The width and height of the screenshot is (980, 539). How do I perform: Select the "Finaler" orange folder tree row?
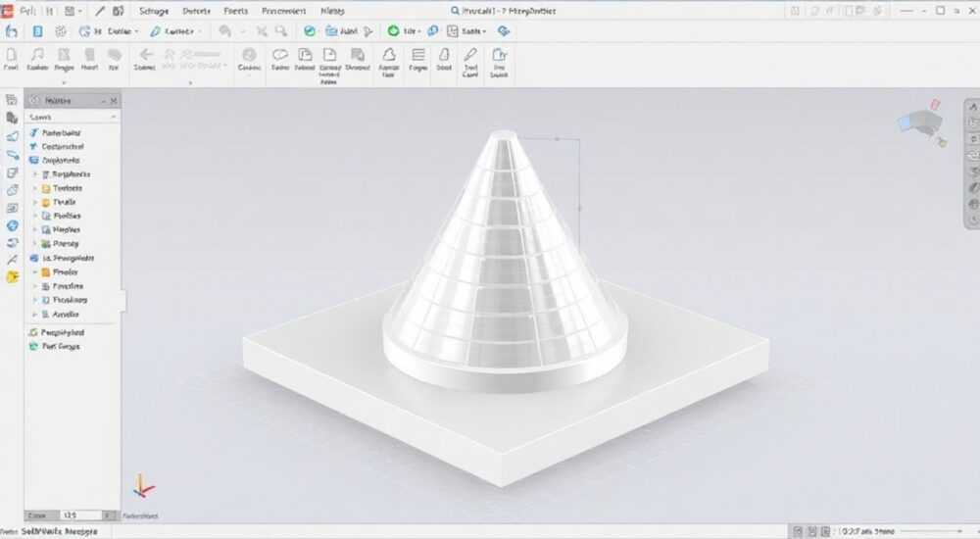(60, 272)
